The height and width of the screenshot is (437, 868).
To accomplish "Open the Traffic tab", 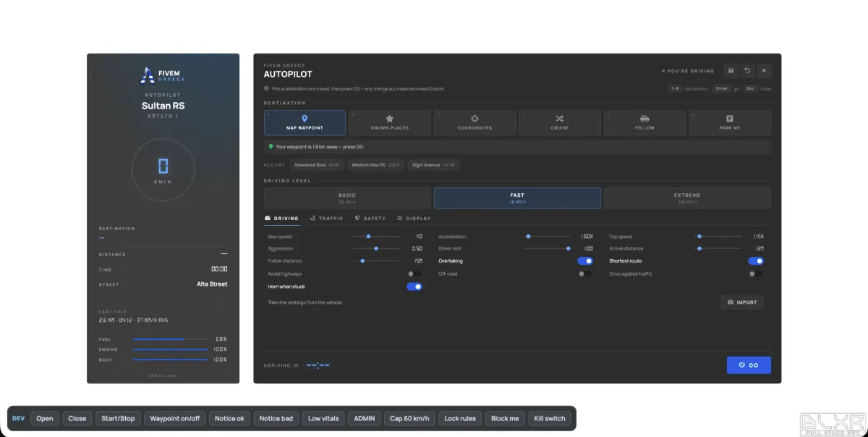I will (326, 218).
